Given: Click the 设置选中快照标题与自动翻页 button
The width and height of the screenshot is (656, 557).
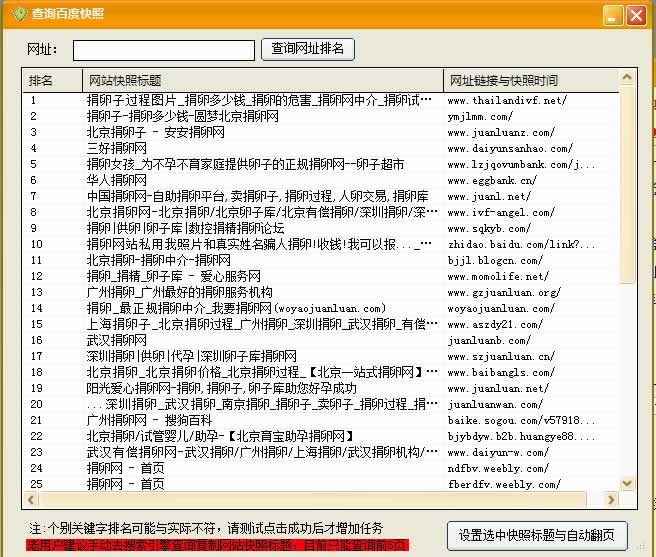Looking at the screenshot, I should [x=537, y=535].
